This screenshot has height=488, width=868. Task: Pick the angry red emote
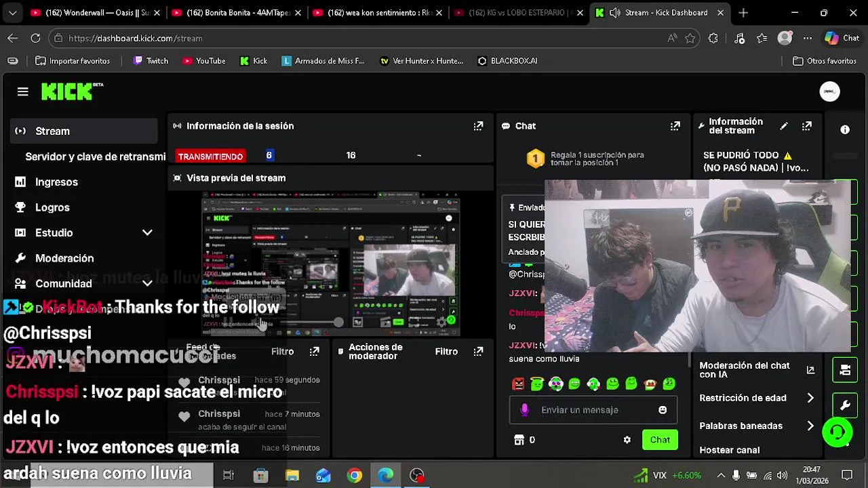518,384
